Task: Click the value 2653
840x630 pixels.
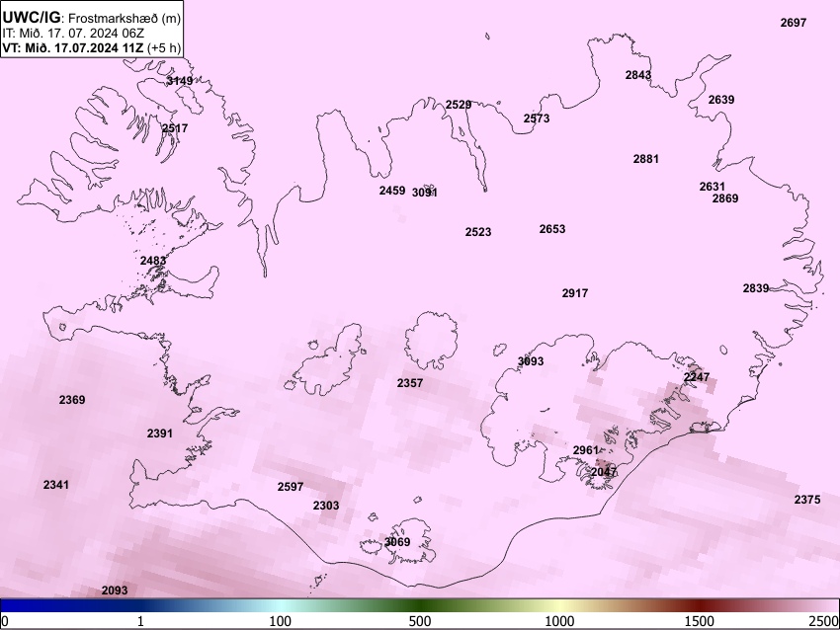Action: [551, 229]
